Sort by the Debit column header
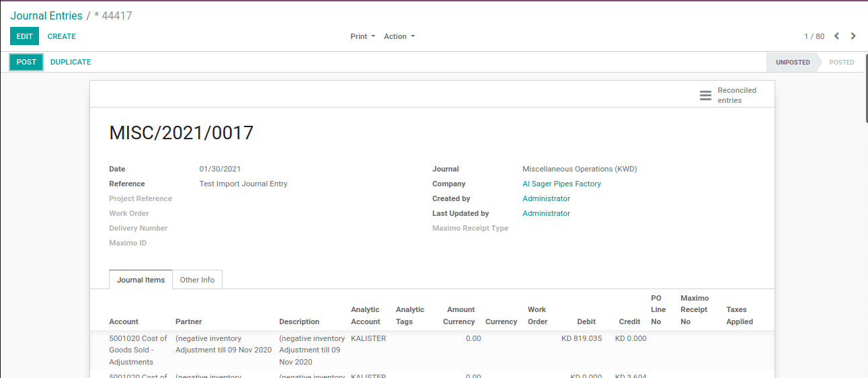The height and width of the screenshot is (378, 868). (x=586, y=322)
